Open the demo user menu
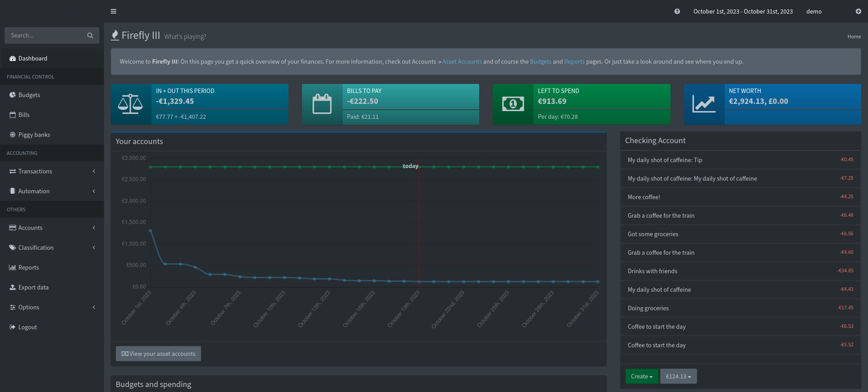 [x=814, y=11]
